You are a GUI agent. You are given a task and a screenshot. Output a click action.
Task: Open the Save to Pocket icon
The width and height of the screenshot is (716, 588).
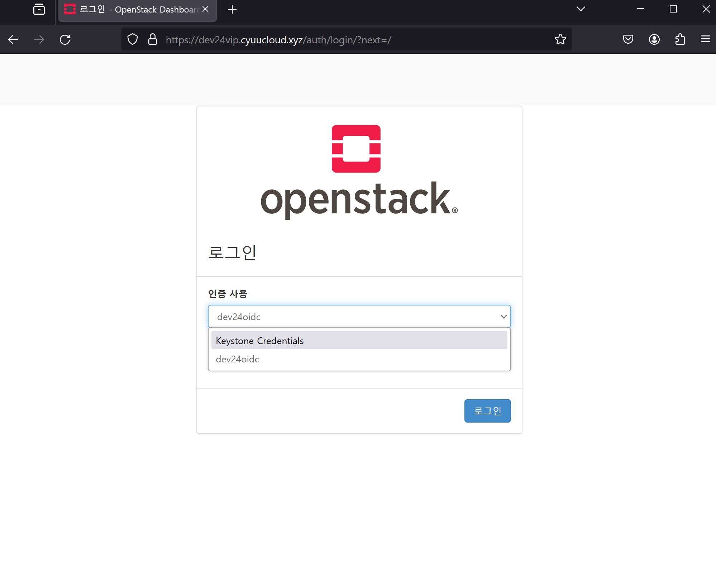628,39
